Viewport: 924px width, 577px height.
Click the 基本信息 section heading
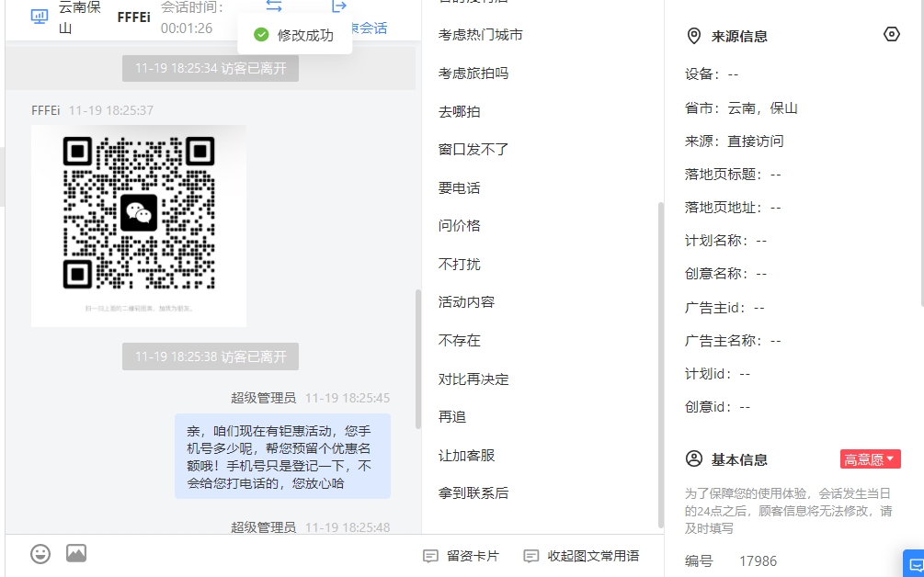(x=739, y=459)
